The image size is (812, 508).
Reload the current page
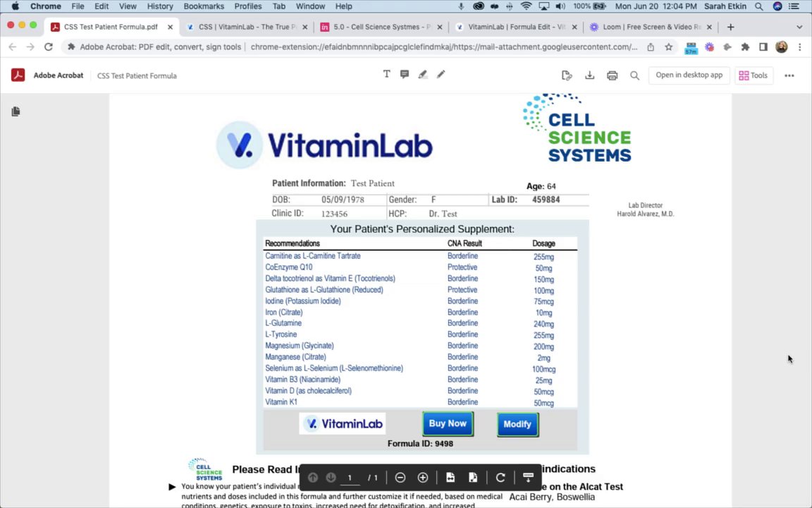(x=48, y=47)
